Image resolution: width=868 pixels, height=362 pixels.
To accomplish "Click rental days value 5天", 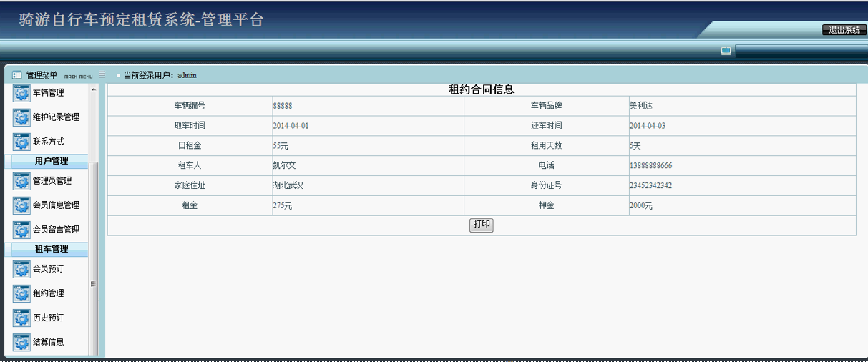I will pyautogui.click(x=635, y=146).
